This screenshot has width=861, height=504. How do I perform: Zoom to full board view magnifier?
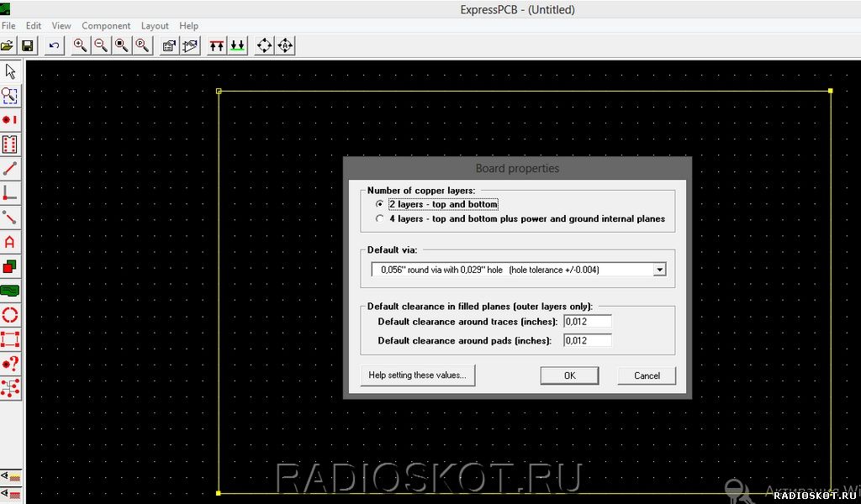[122, 45]
